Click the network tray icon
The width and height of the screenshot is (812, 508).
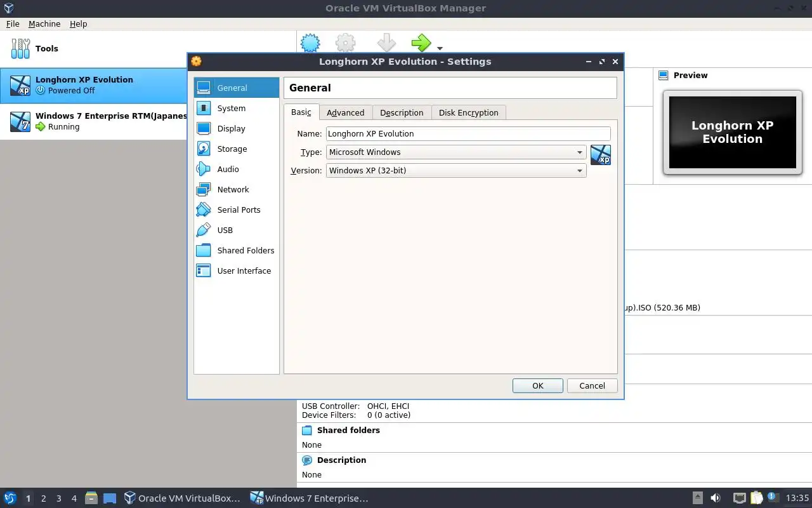click(740, 498)
